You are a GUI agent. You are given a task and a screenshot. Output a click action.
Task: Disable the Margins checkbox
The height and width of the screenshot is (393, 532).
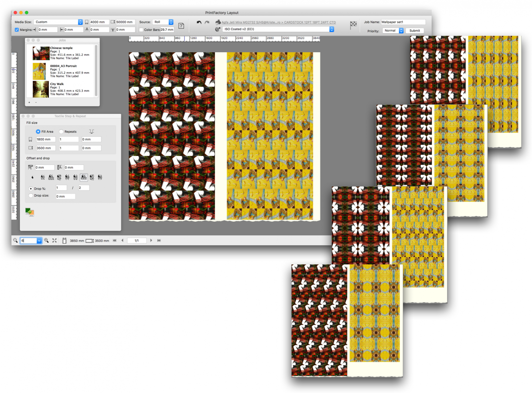[17, 30]
